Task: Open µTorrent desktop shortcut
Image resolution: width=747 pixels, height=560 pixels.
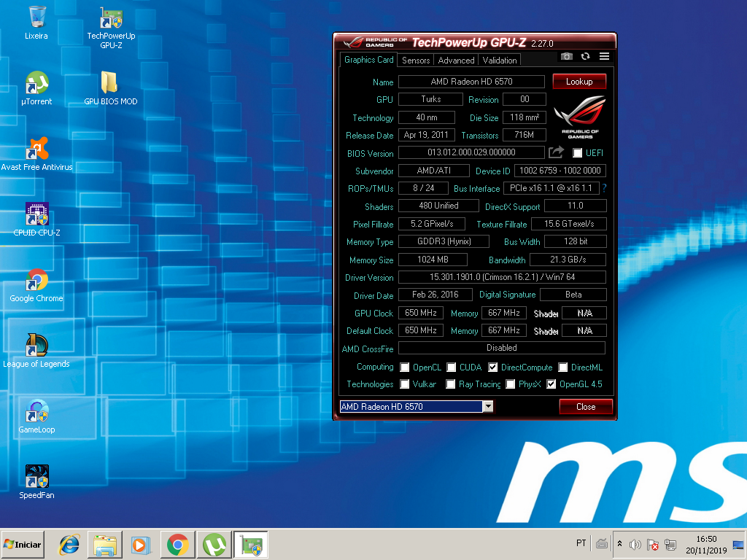Action: click(36, 88)
